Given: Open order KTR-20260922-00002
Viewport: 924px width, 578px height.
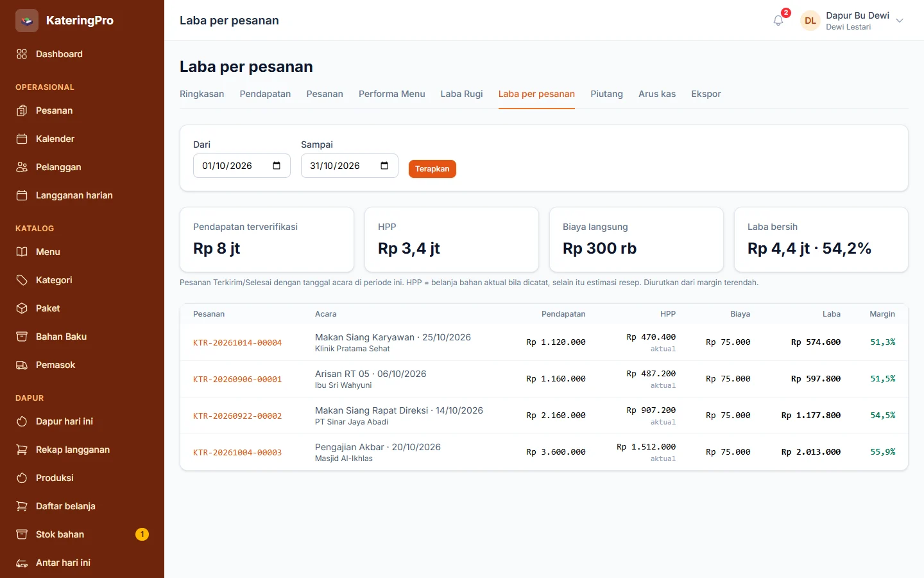Looking at the screenshot, I should click(x=237, y=416).
